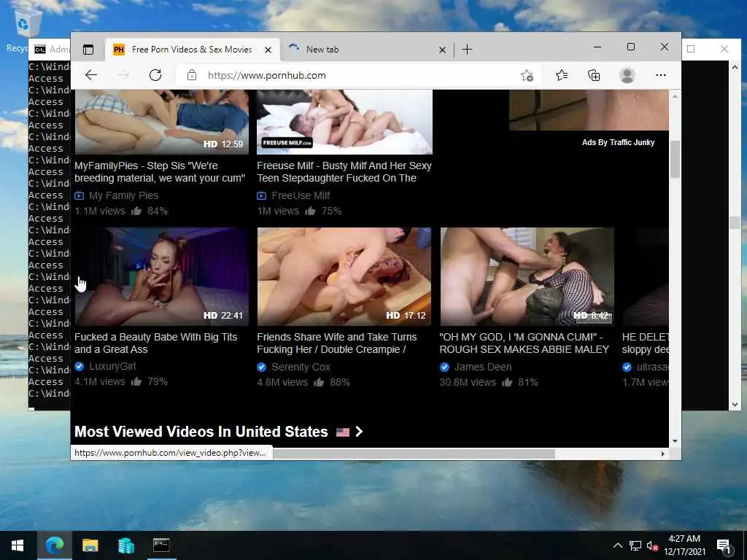
Task: Open the Serenity Cox uploader link
Action: (301, 367)
